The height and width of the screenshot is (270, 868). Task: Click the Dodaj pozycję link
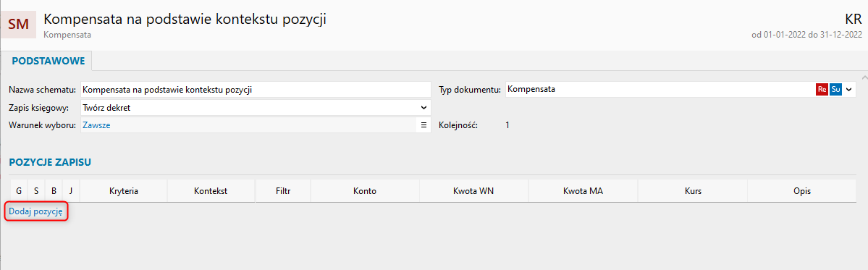[36, 211]
